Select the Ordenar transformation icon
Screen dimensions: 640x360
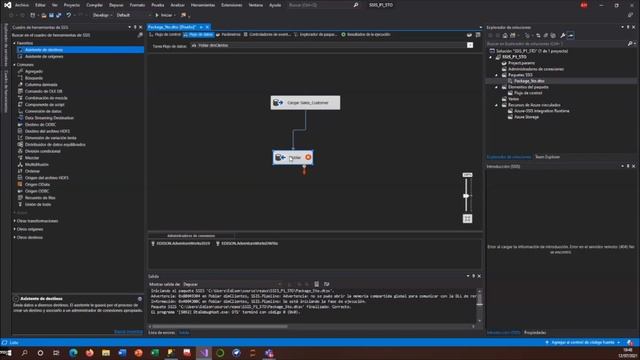pyautogui.click(x=20, y=171)
